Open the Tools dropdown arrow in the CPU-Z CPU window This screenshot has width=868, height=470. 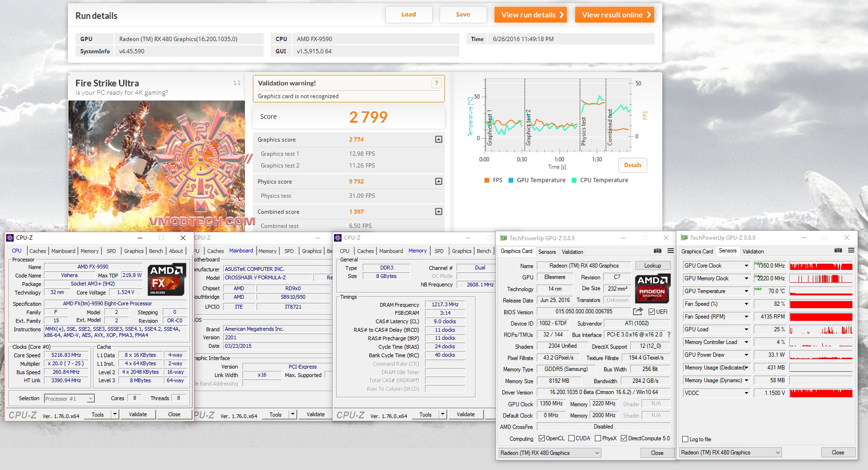[115, 414]
